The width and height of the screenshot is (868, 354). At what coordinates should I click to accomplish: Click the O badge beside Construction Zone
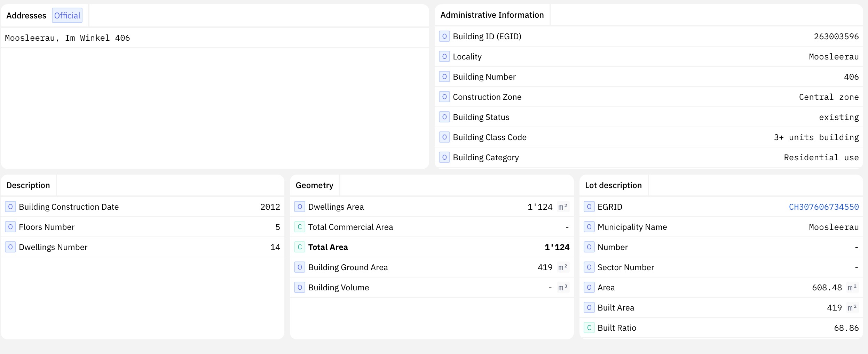(x=444, y=97)
